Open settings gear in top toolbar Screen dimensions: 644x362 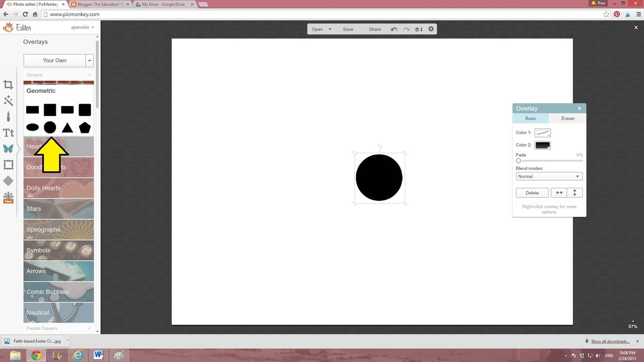pos(431,29)
